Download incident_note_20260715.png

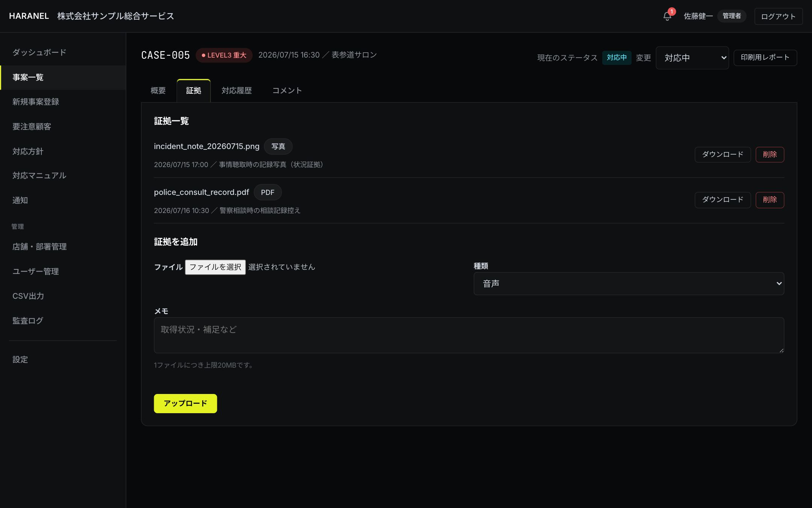coord(723,155)
